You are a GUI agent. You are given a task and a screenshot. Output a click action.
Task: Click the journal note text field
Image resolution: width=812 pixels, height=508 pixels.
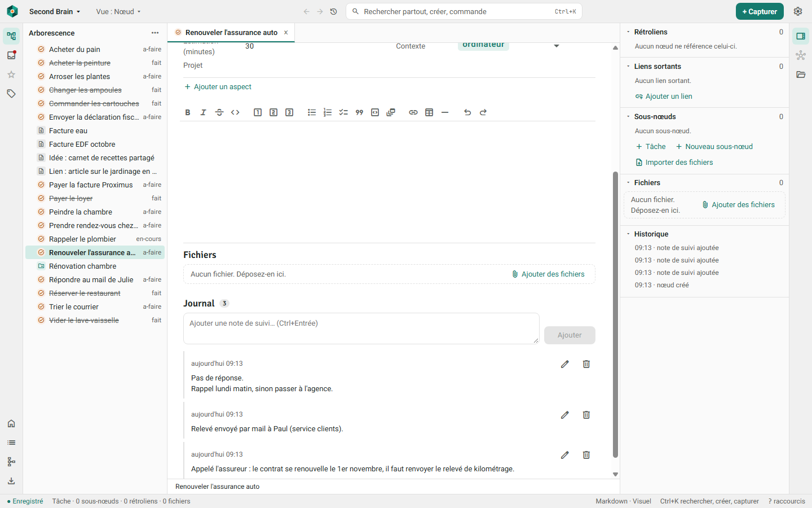coord(361,329)
